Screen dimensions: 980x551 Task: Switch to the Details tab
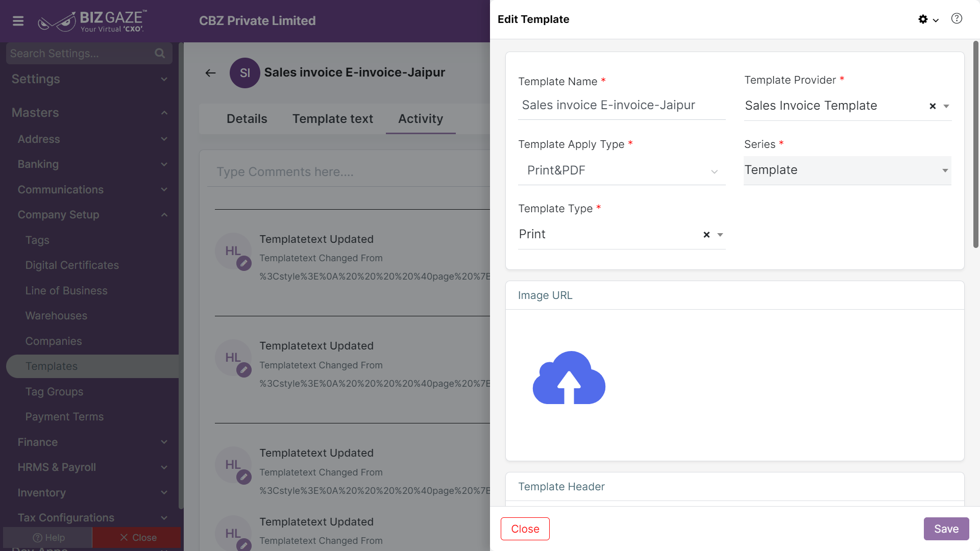(x=247, y=119)
